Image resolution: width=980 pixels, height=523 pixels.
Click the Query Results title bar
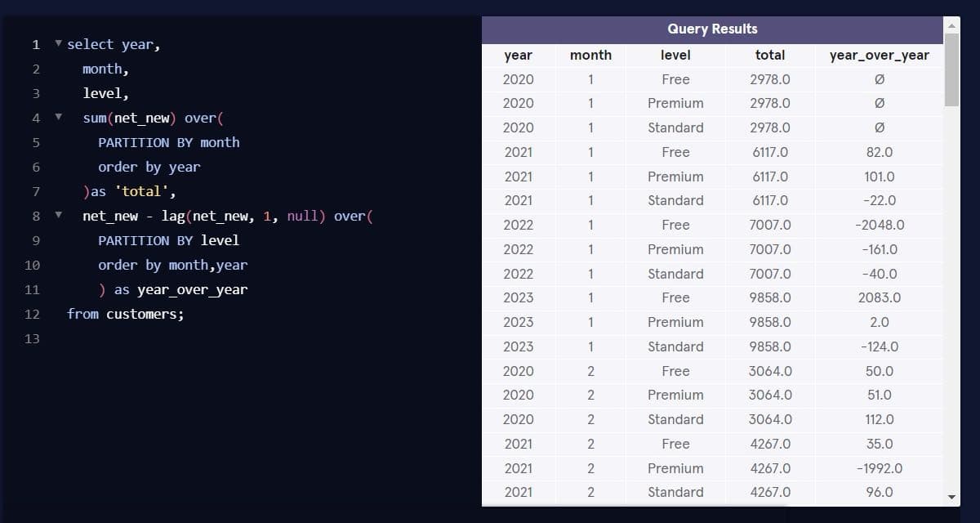tap(712, 28)
